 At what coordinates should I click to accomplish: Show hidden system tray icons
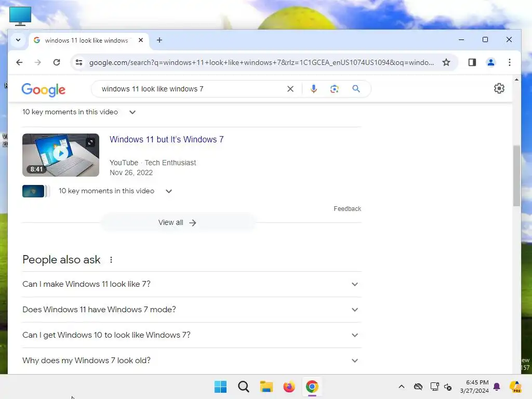coord(402,387)
